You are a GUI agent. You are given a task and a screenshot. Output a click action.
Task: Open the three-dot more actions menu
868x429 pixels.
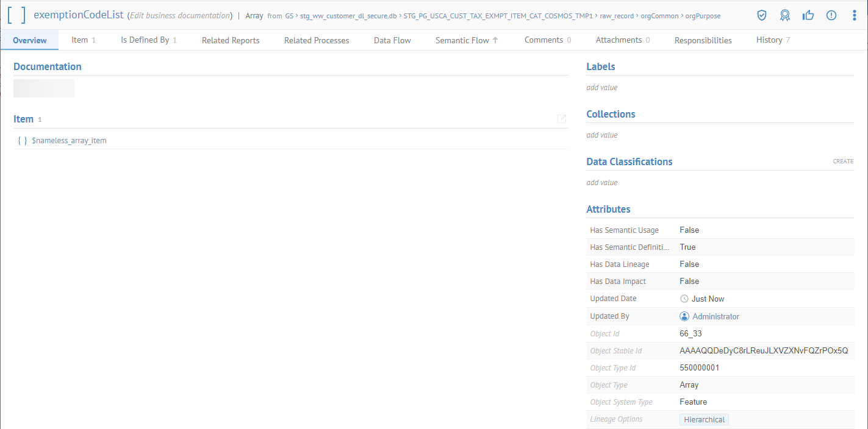854,15
